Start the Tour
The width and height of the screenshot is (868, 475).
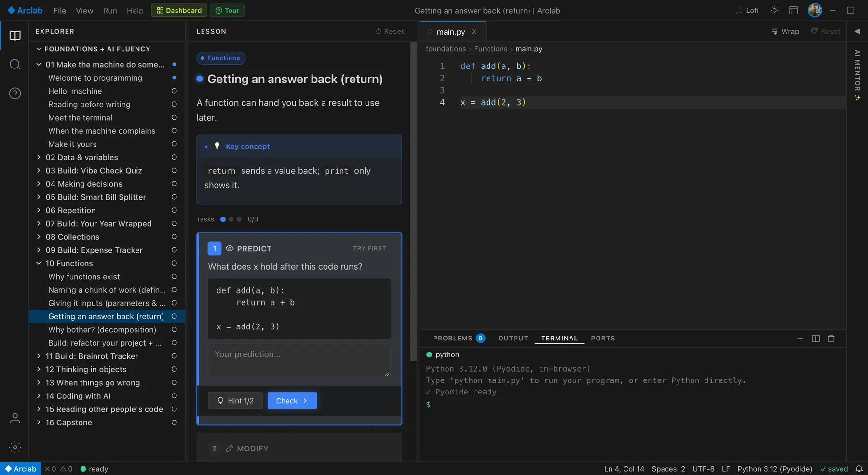point(228,10)
